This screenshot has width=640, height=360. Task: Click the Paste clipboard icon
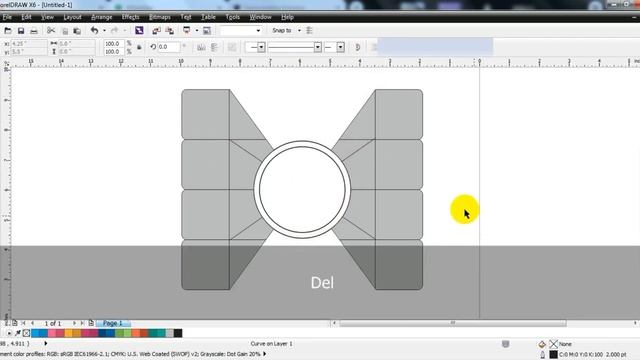(x=77, y=31)
